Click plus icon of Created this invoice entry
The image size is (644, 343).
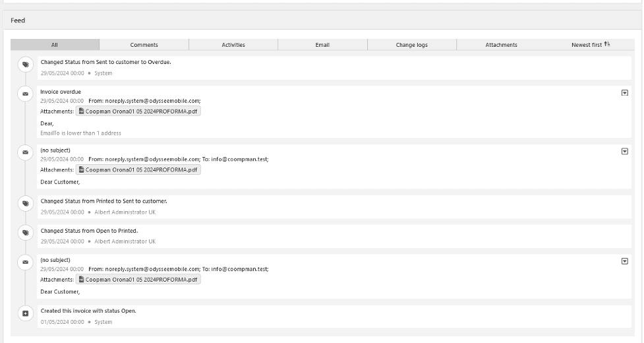pyautogui.click(x=26, y=313)
